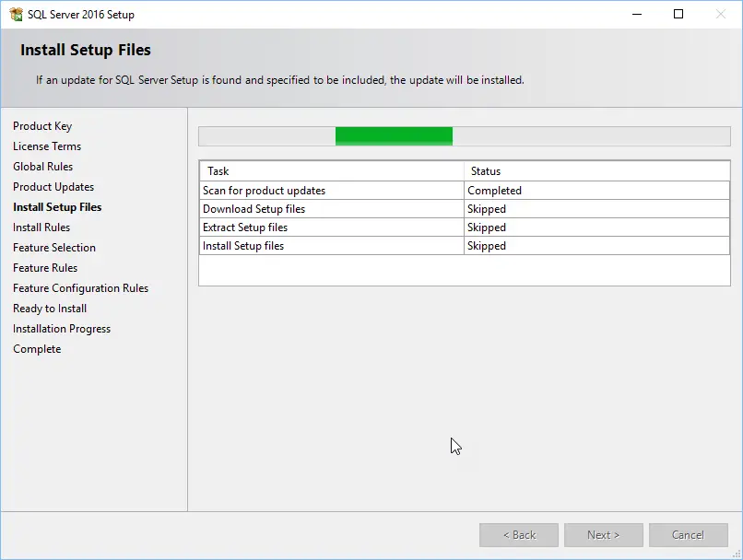Screen dimensions: 743x560
Task: Open the License Terms step
Action: click(x=47, y=146)
